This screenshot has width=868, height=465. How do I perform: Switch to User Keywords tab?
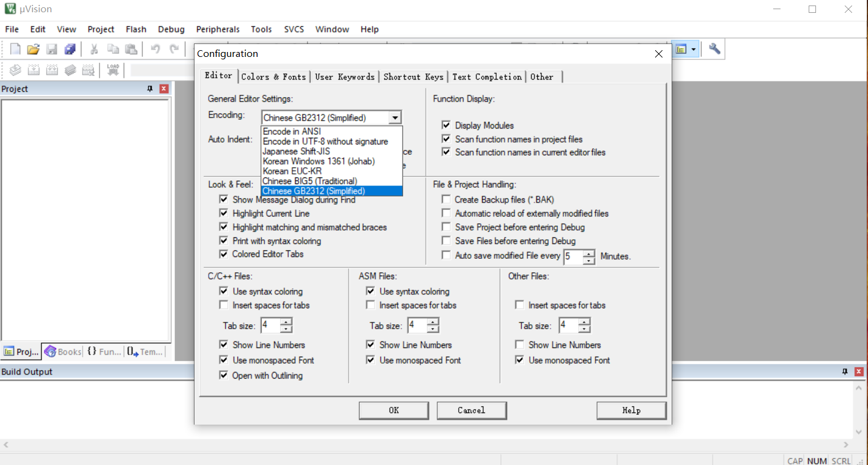pyautogui.click(x=344, y=77)
